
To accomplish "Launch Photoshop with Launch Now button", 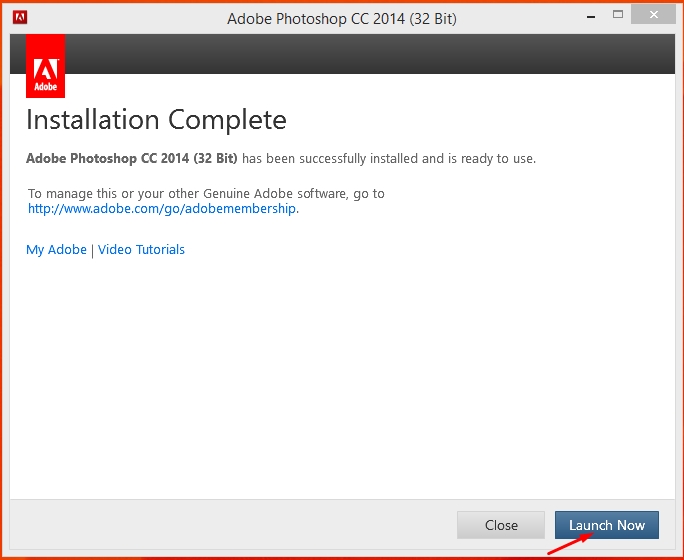I will coord(607,525).
